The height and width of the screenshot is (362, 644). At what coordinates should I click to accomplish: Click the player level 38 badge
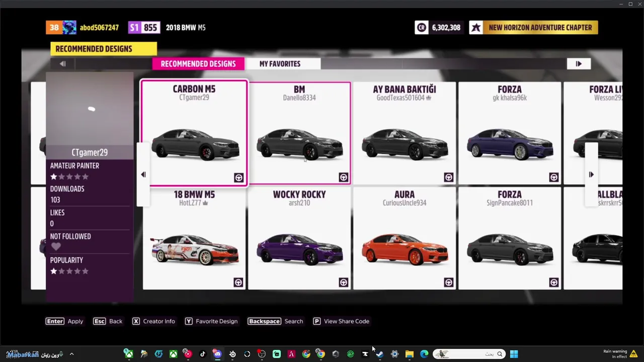pyautogui.click(x=54, y=28)
